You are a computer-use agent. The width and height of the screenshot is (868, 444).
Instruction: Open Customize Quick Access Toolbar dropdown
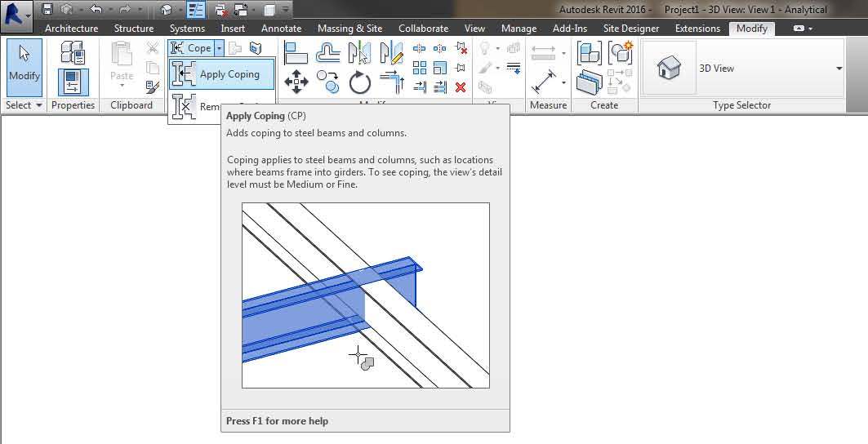pyautogui.click(x=285, y=9)
